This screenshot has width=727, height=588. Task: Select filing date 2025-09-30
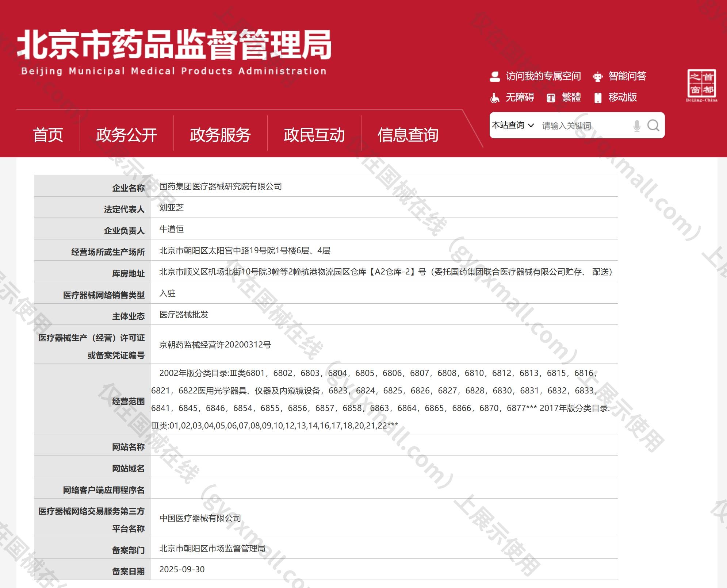click(182, 569)
